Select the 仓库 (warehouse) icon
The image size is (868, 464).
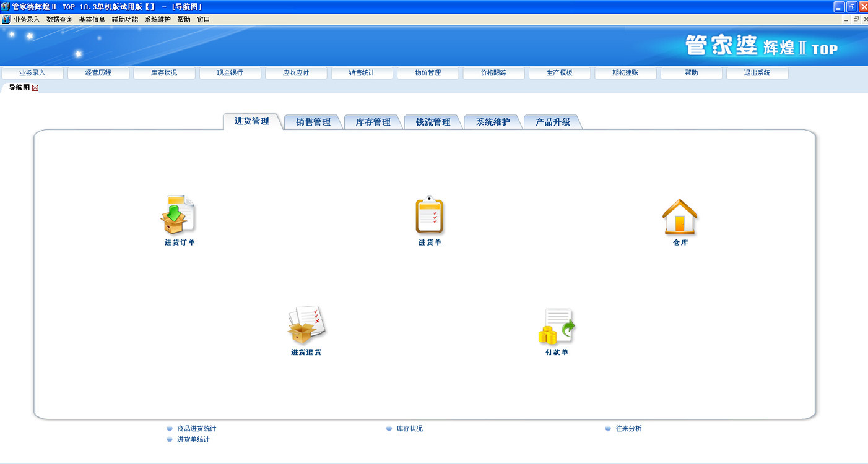(680, 217)
